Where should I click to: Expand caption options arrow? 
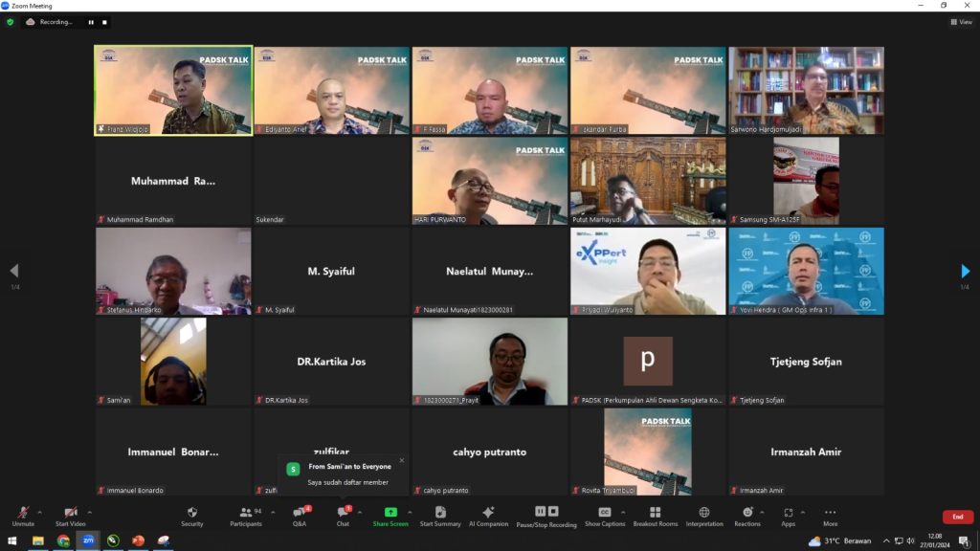pyautogui.click(x=622, y=513)
